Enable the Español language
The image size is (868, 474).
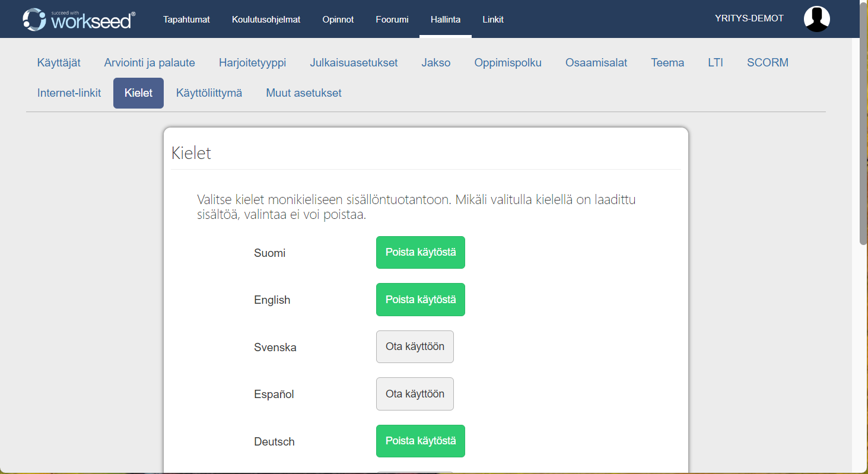[x=415, y=394]
